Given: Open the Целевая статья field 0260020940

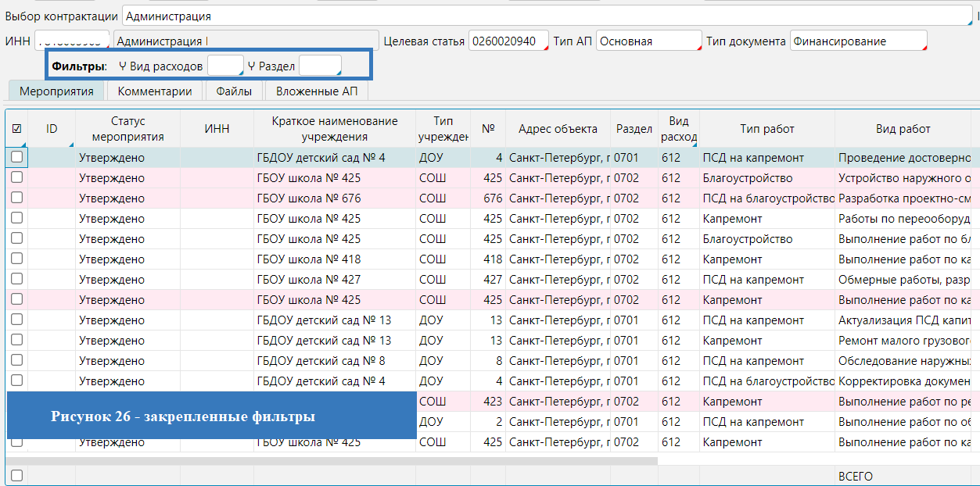Looking at the screenshot, I should pyautogui.click(x=508, y=41).
